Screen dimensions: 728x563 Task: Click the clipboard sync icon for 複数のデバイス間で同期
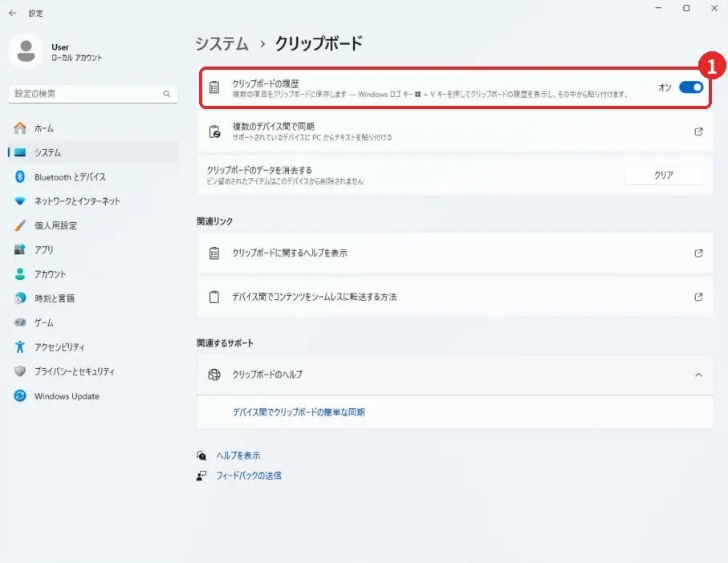pos(214,132)
